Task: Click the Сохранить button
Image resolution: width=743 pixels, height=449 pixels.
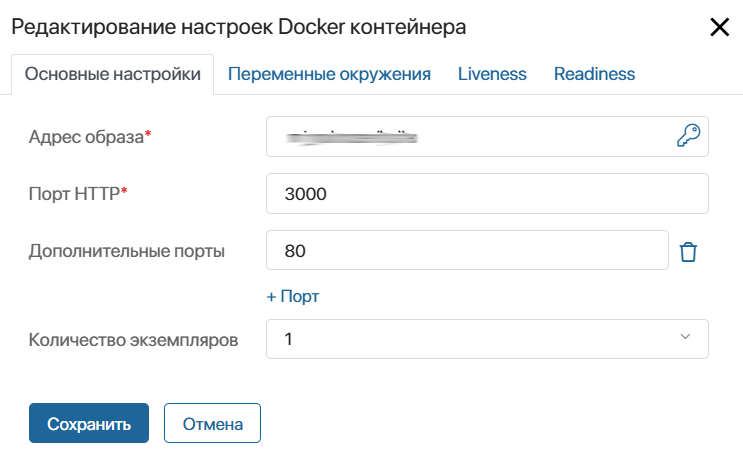Action: click(x=89, y=423)
